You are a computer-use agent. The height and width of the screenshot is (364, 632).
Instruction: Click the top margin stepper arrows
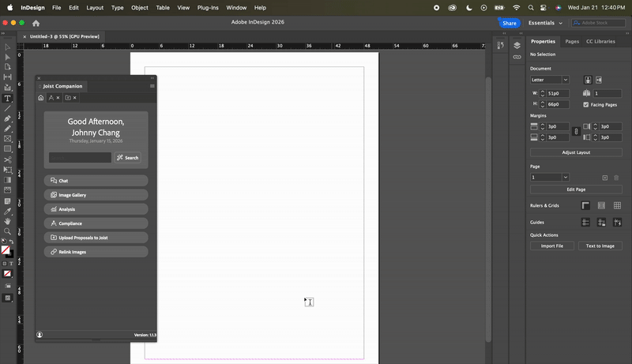543,126
